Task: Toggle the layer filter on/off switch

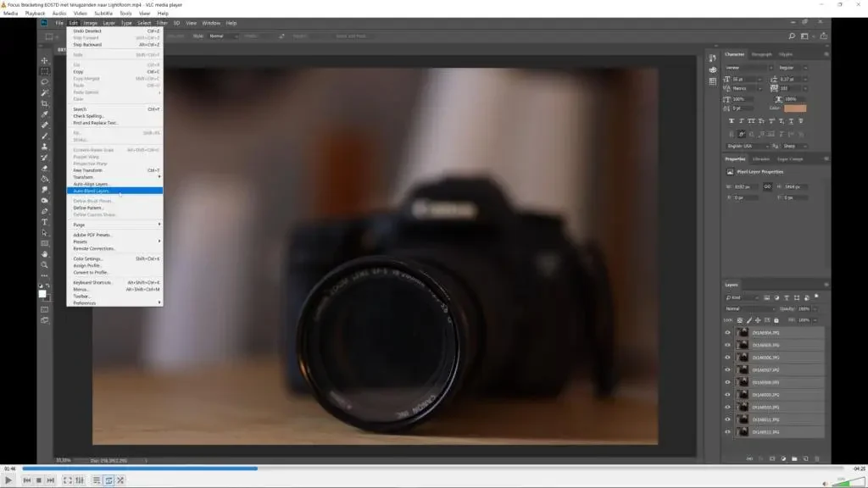Action: (816, 297)
